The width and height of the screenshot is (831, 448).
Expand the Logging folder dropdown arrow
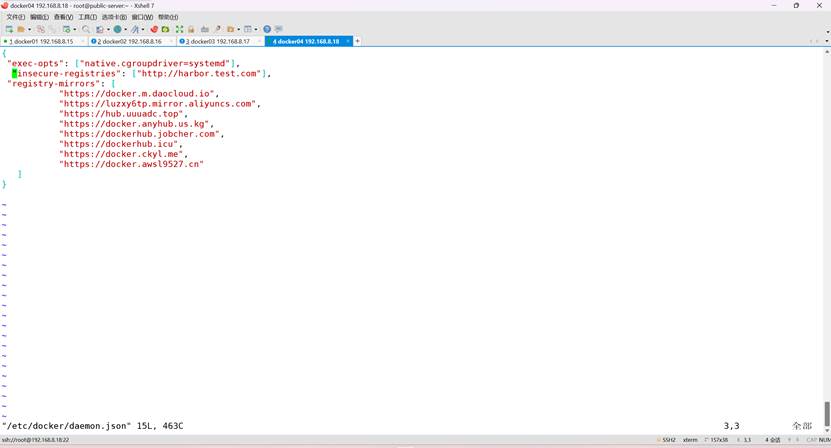[238, 29]
